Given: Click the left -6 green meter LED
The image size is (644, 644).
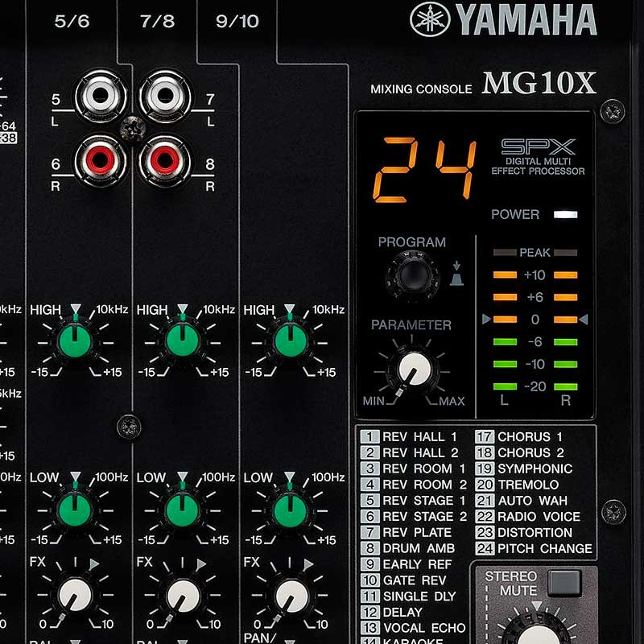Looking at the screenshot, I should [x=505, y=341].
